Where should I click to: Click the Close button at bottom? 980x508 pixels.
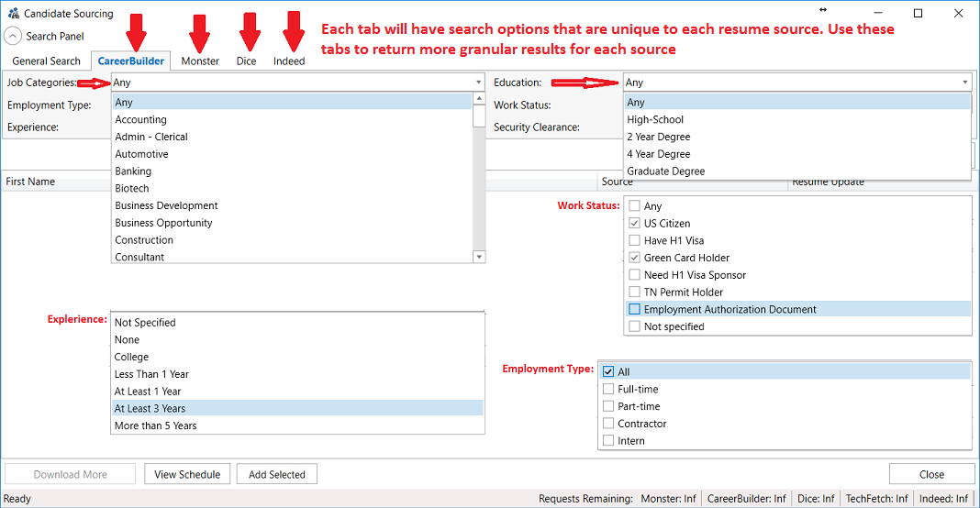click(x=931, y=474)
